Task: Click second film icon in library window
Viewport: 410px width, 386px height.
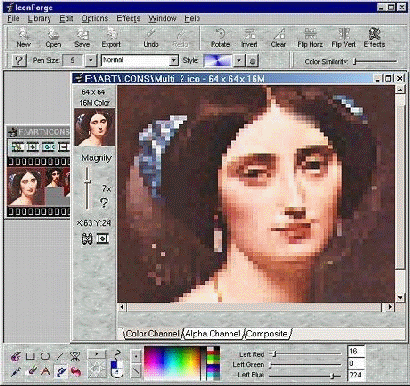Action: (x=33, y=147)
